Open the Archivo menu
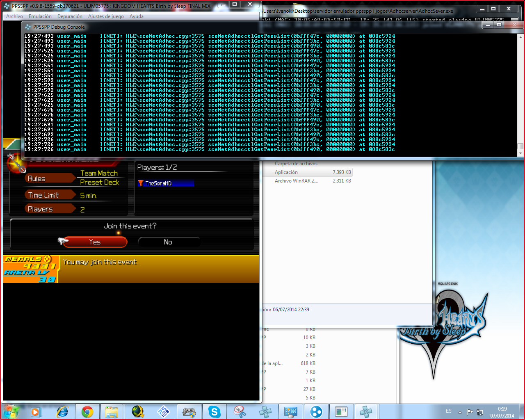Viewport: 525px width, 420px height. click(14, 16)
